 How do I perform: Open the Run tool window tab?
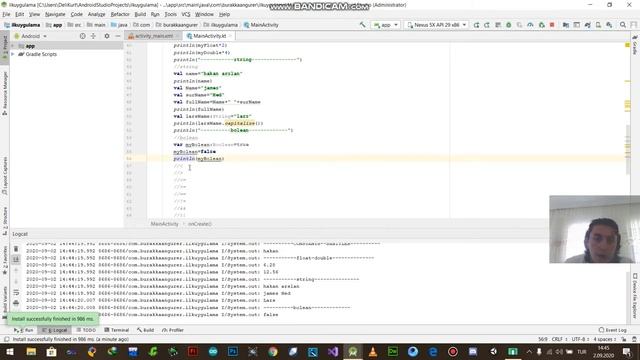click(24, 330)
